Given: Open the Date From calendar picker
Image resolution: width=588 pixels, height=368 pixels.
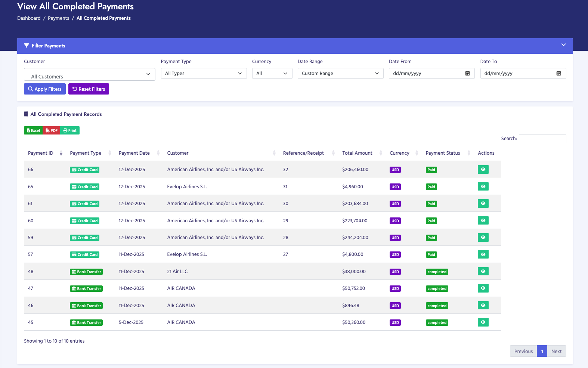Looking at the screenshot, I should tap(467, 74).
